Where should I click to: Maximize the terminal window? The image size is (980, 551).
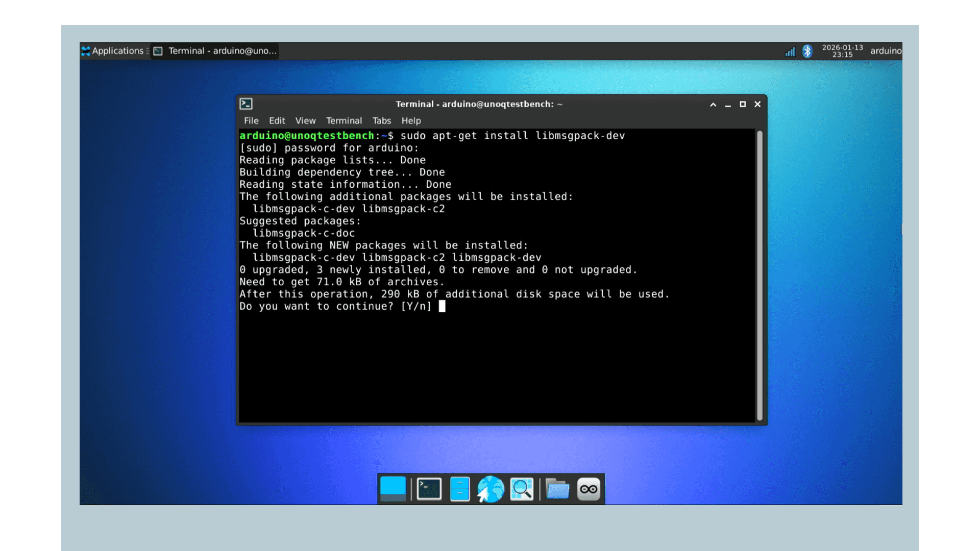[x=743, y=105]
